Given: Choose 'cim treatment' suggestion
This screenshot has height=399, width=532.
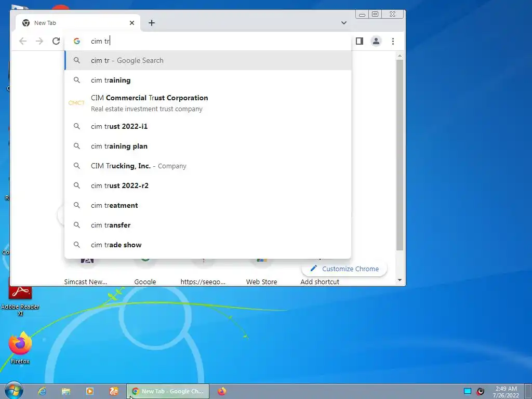Looking at the screenshot, I should 208,205.
